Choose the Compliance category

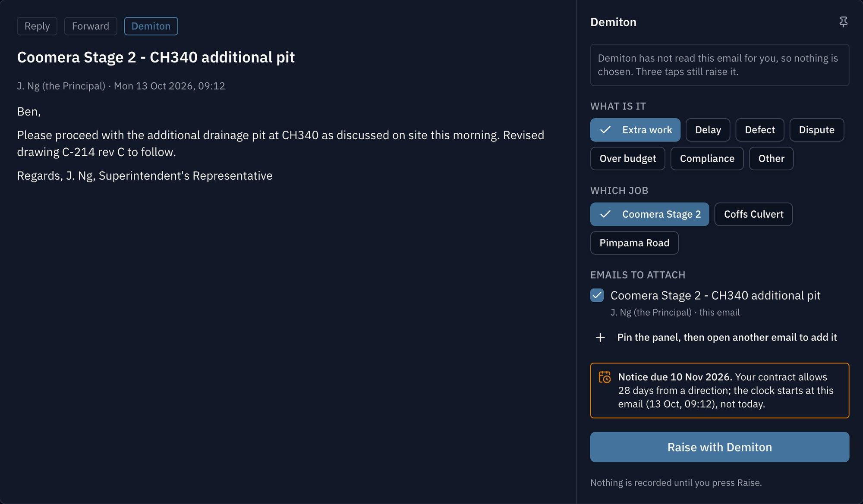[x=707, y=159]
